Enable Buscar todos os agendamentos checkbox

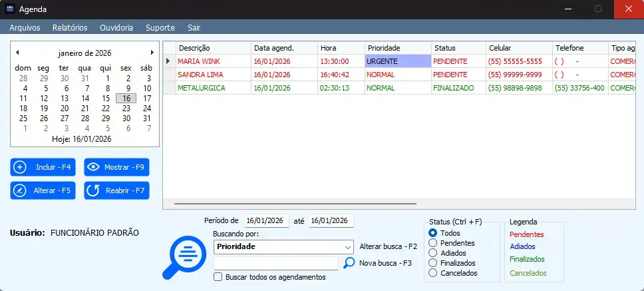pyautogui.click(x=218, y=277)
